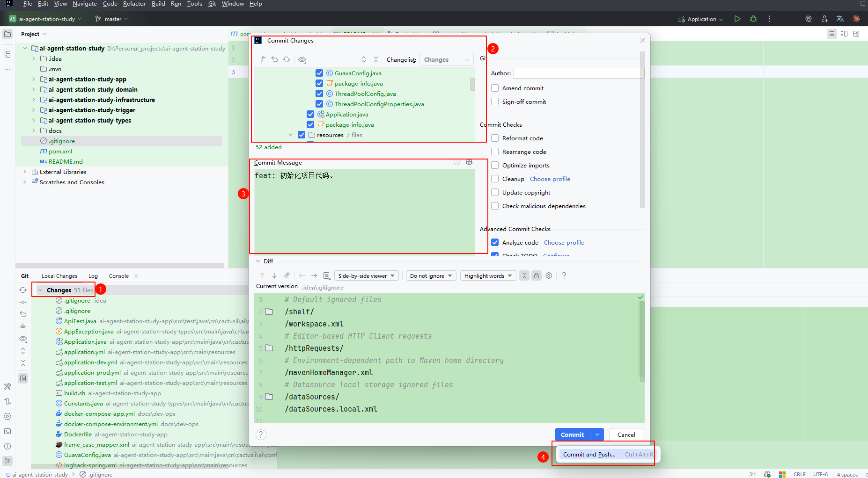The image size is (868, 478).
Task: Click the Commit and Push option
Action: click(589, 454)
